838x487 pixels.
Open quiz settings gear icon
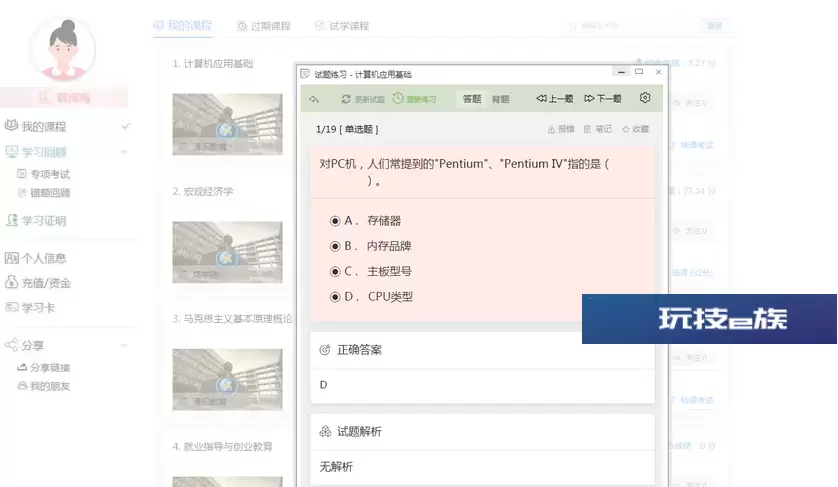pyautogui.click(x=645, y=98)
